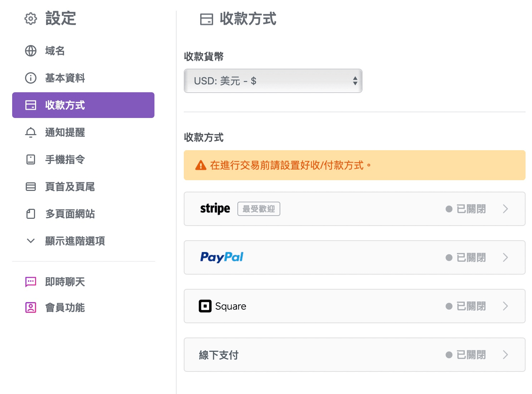Click the info icon for 基本資料

pyautogui.click(x=31, y=78)
